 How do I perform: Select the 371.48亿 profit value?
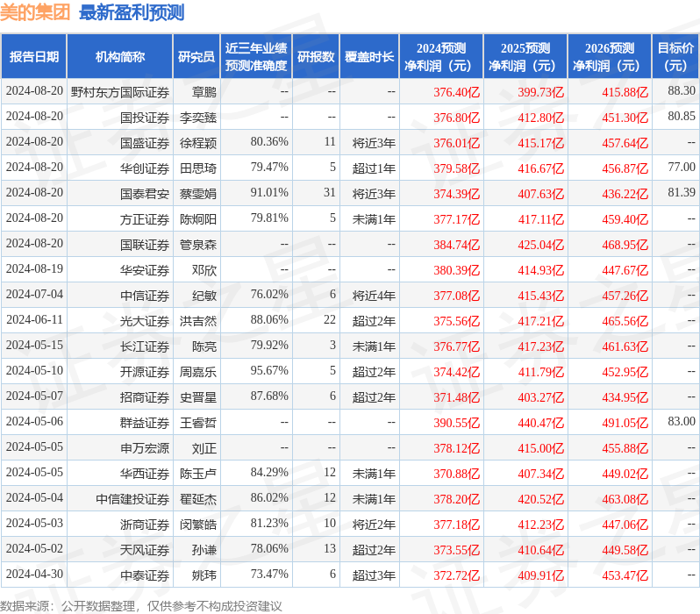pos(457,397)
